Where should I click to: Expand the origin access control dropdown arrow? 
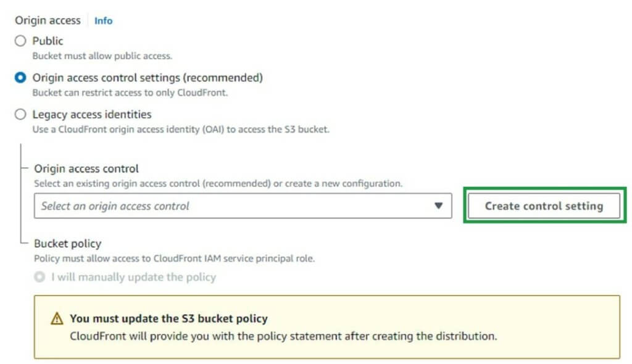coord(438,206)
